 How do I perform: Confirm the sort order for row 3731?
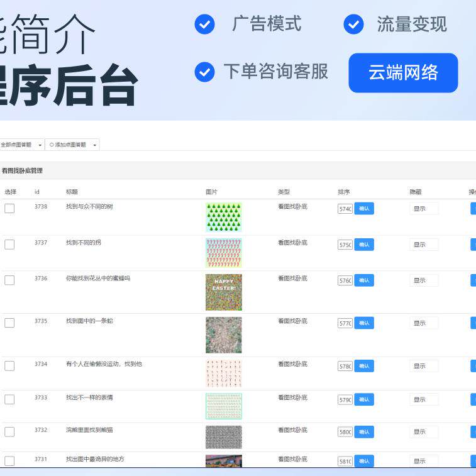coord(364,461)
